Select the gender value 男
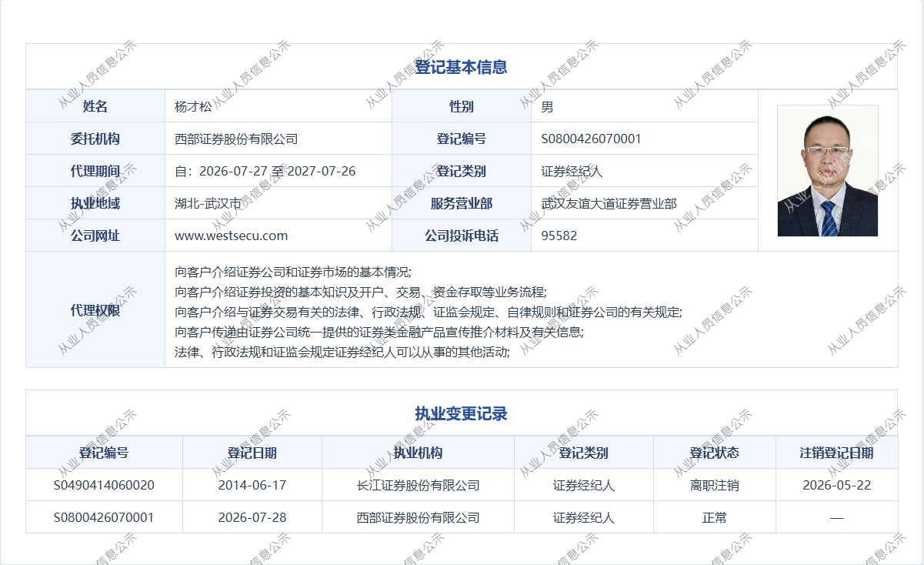The height and width of the screenshot is (565, 924). (547, 107)
